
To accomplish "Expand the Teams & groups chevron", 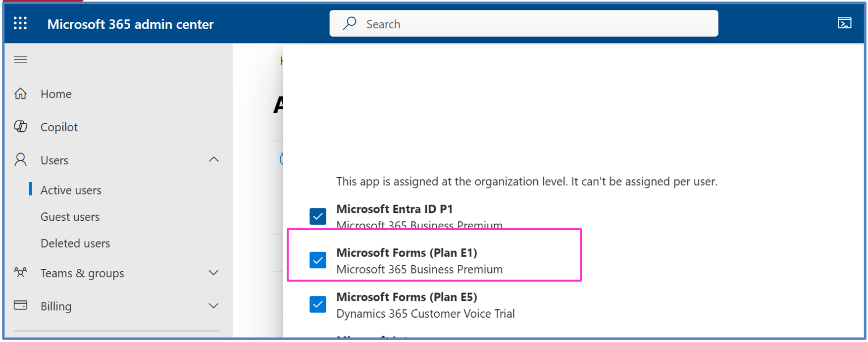I will point(213,273).
